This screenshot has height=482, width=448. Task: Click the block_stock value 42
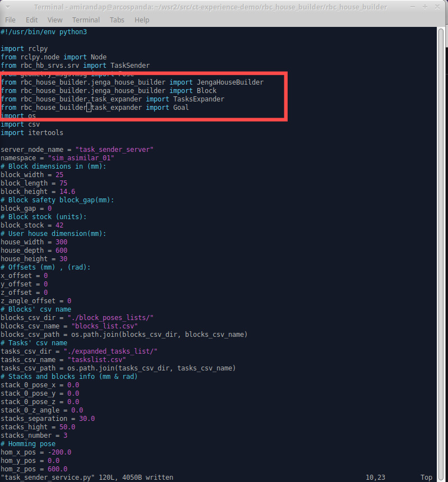[x=59, y=225]
